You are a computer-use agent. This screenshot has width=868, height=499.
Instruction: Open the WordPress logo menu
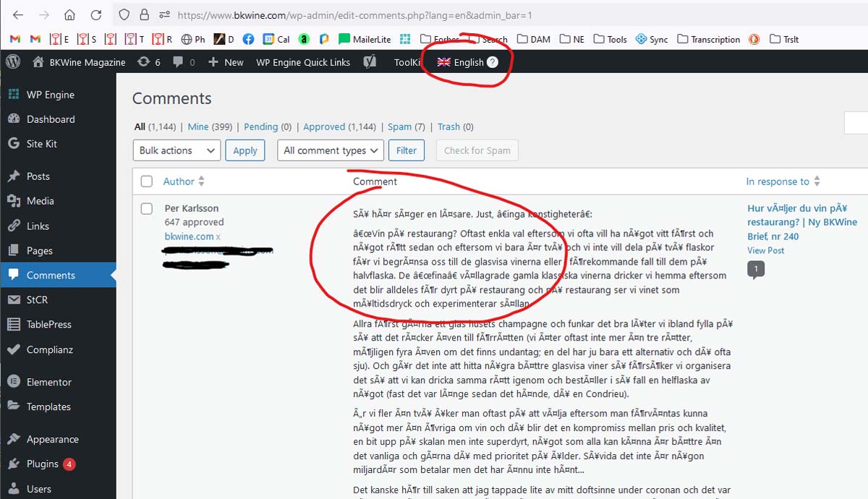(x=13, y=62)
